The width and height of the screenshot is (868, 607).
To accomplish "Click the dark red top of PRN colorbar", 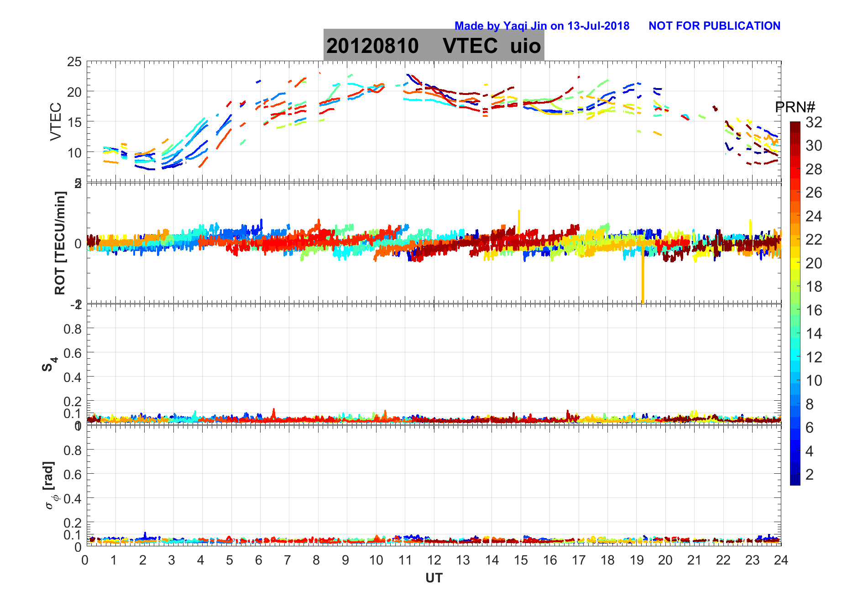I will (795, 127).
